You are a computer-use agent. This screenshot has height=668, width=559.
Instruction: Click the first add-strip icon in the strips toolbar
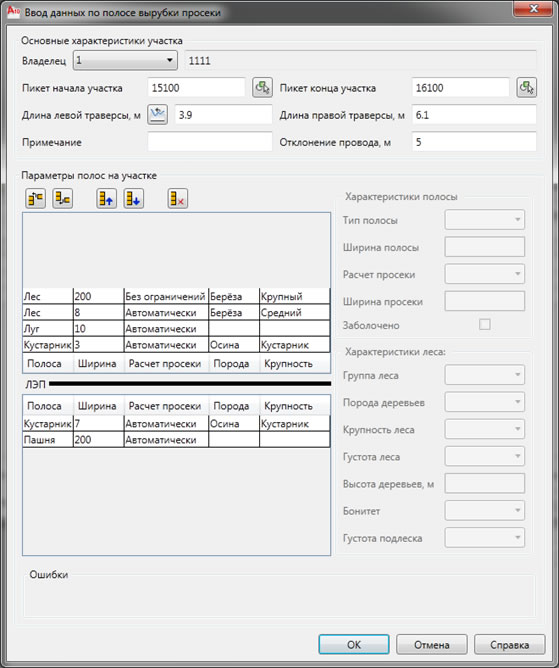(x=35, y=199)
